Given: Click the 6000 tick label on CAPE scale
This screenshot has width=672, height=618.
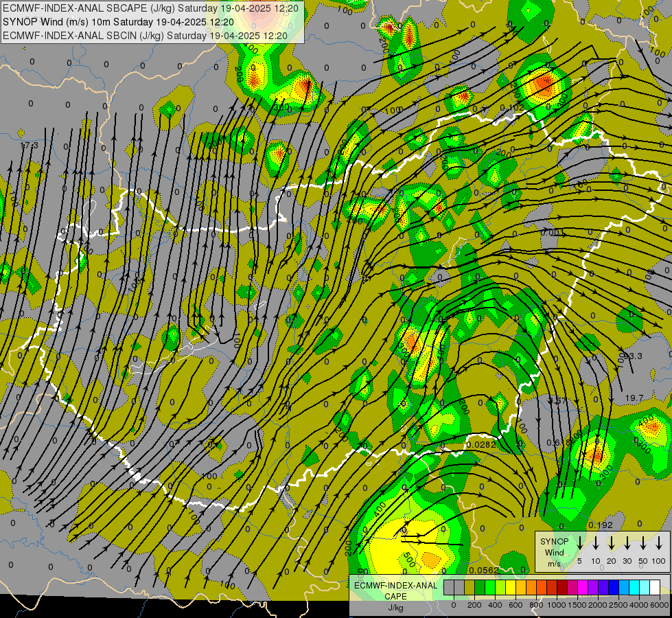Looking at the screenshot, I should click(659, 605).
